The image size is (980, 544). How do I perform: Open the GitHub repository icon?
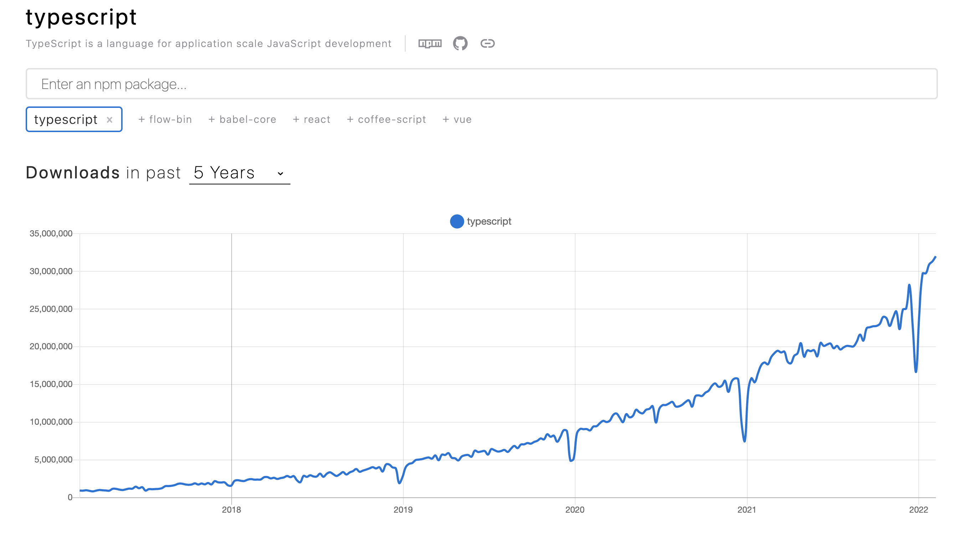pyautogui.click(x=460, y=43)
